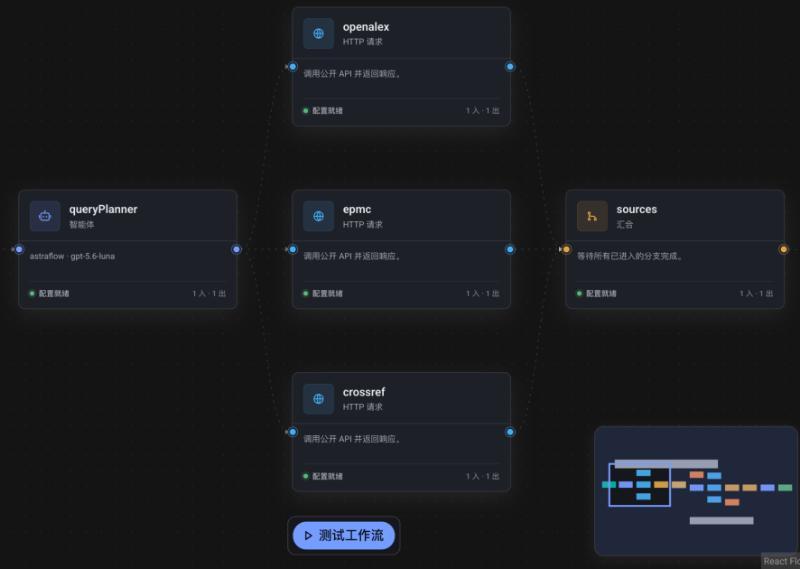The image size is (800, 569).
Task: Click the 1入·1出 label in sources
Action: [756, 293]
